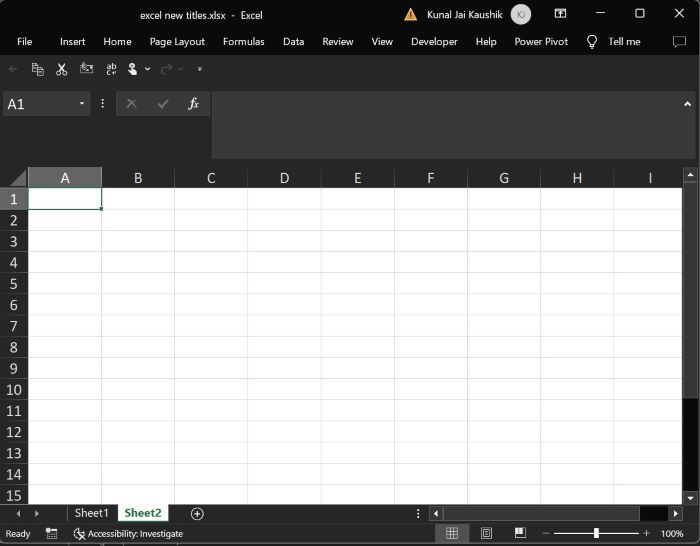This screenshot has width=700, height=546.
Task: Add a new sheet with plus icon
Action: [197, 513]
